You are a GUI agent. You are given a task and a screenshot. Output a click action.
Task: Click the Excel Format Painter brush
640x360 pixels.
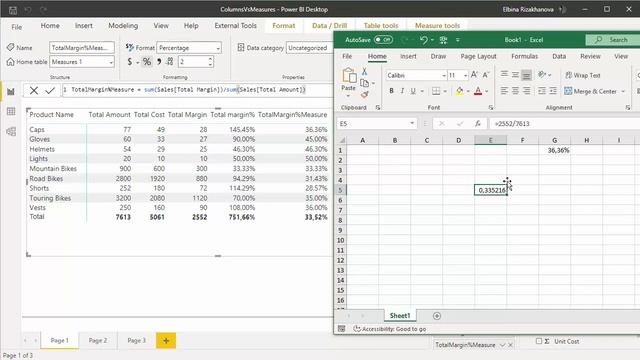(364, 94)
